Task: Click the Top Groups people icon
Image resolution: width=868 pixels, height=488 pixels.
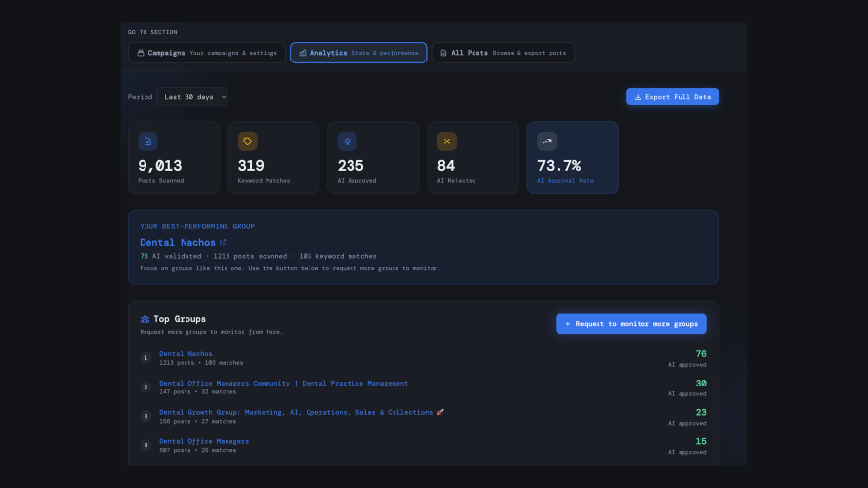Action: pos(145,319)
